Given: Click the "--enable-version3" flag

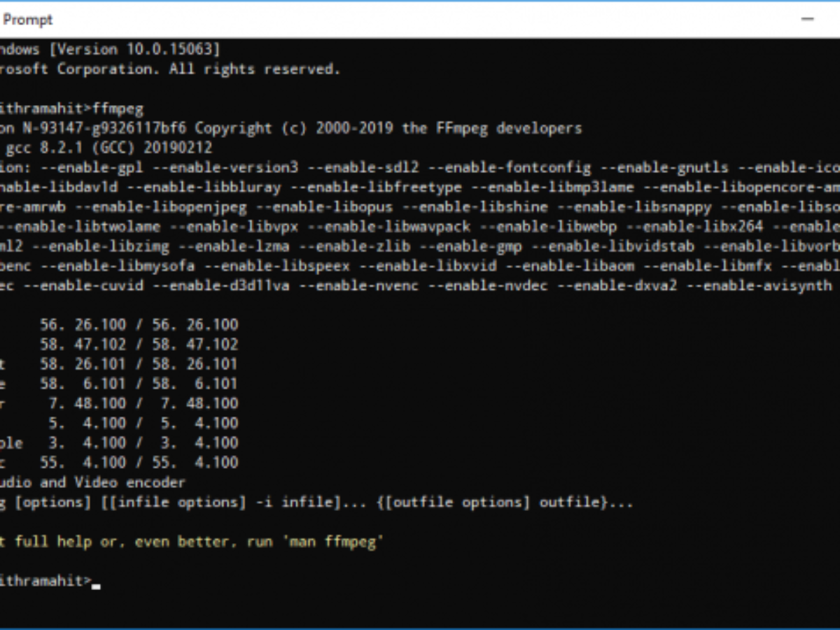Looking at the screenshot, I should 224,168.
